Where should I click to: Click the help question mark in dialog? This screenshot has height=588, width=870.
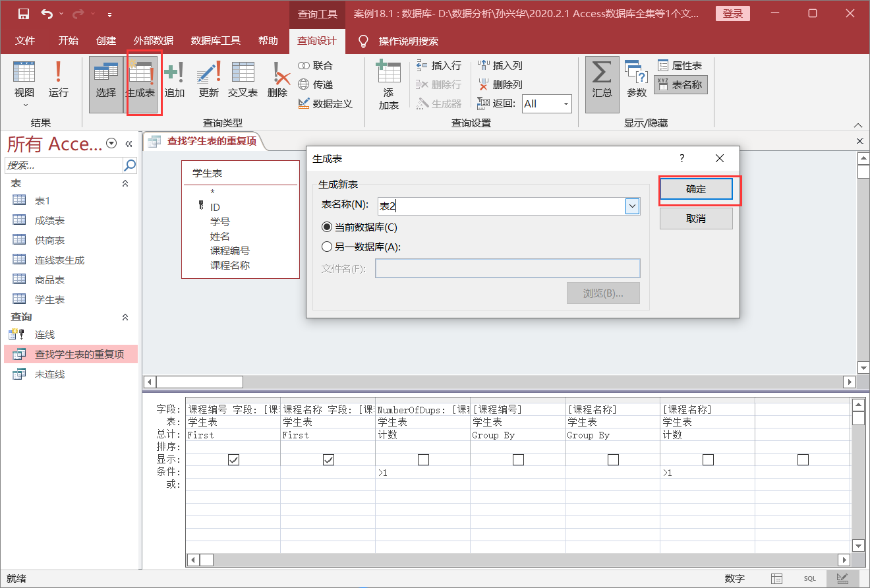682,158
